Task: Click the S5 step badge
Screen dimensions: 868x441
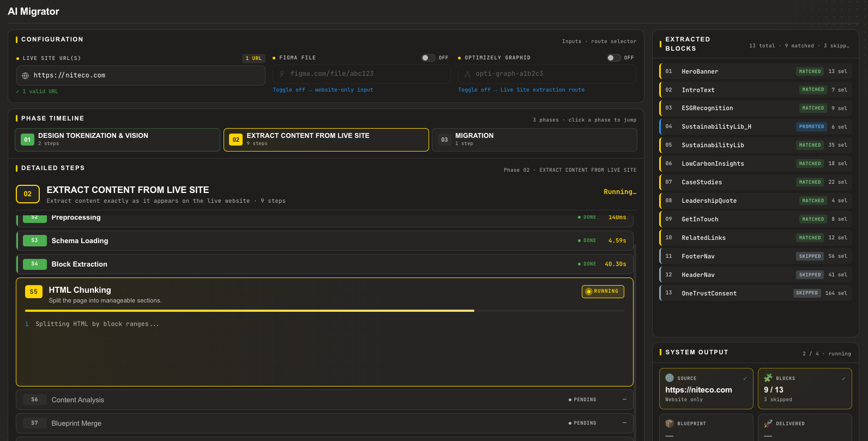Action: (x=34, y=292)
